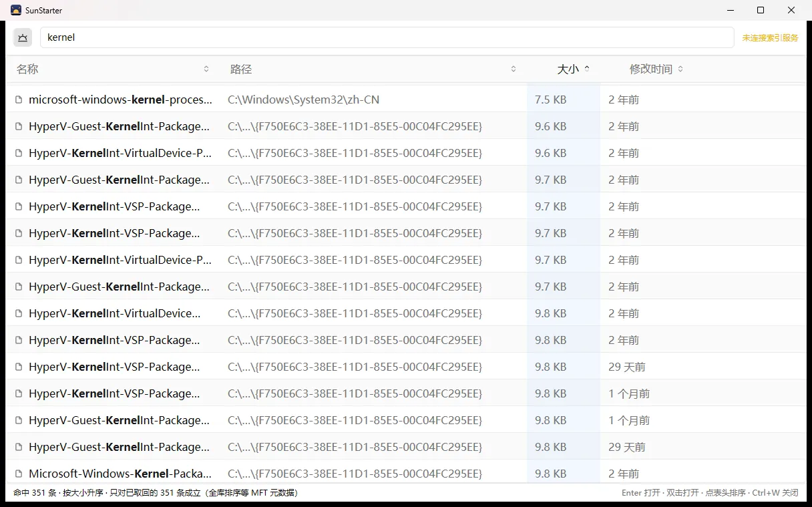
Task: Click 1 个月前 in the HyperV-Guest-KernelInt-Package row
Action: point(629,420)
